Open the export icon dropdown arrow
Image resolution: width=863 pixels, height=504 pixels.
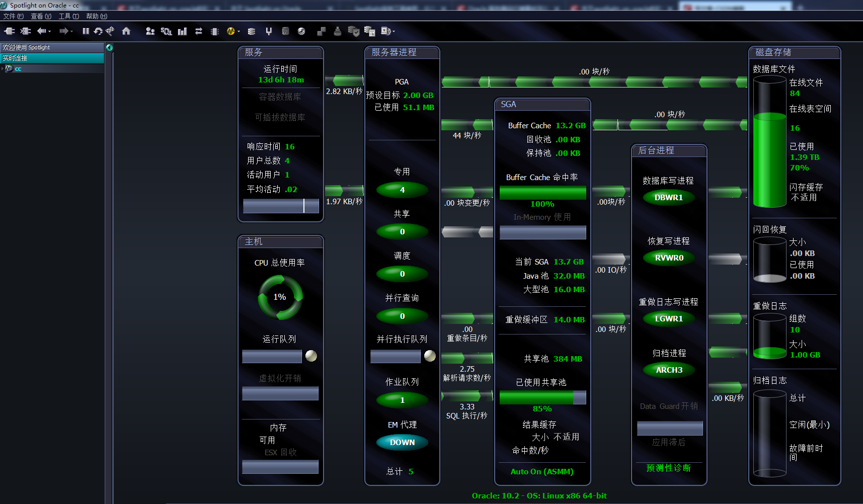click(x=394, y=32)
